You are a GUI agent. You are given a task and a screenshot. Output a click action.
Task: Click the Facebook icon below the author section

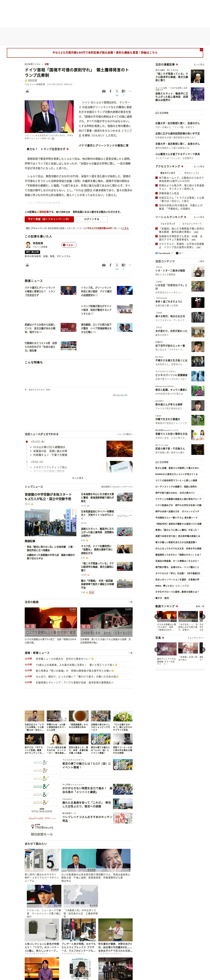(x=111, y=265)
